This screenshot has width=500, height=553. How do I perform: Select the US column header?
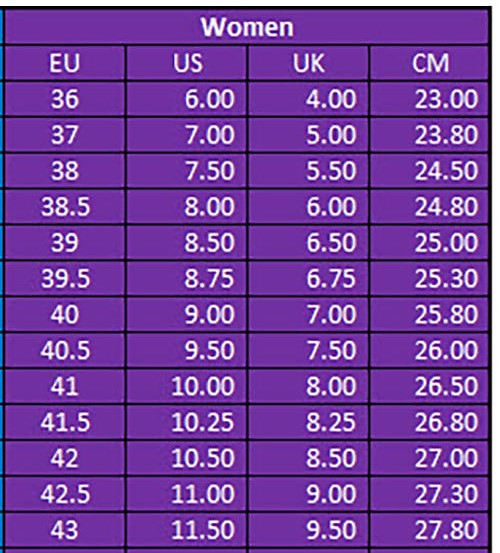(x=186, y=63)
